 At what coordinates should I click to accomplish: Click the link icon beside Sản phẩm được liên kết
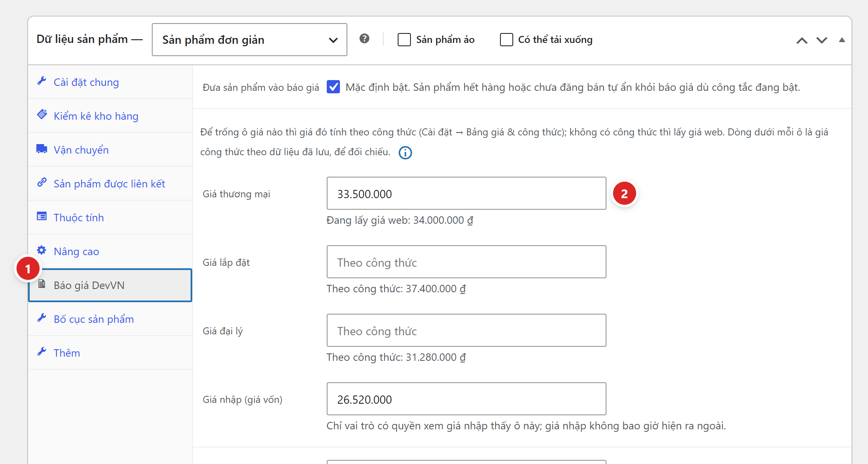click(42, 182)
